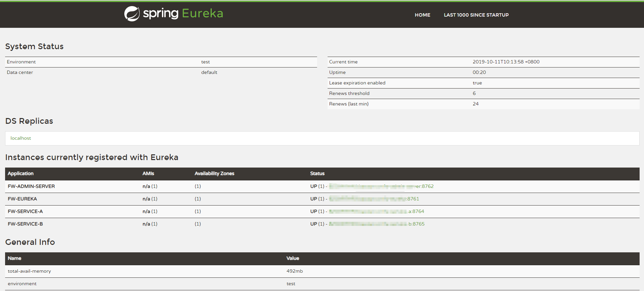The width and height of the screenshot is (644, 291).
Task: Select the FW-EUREKA application name
Action: click(22, 199)
